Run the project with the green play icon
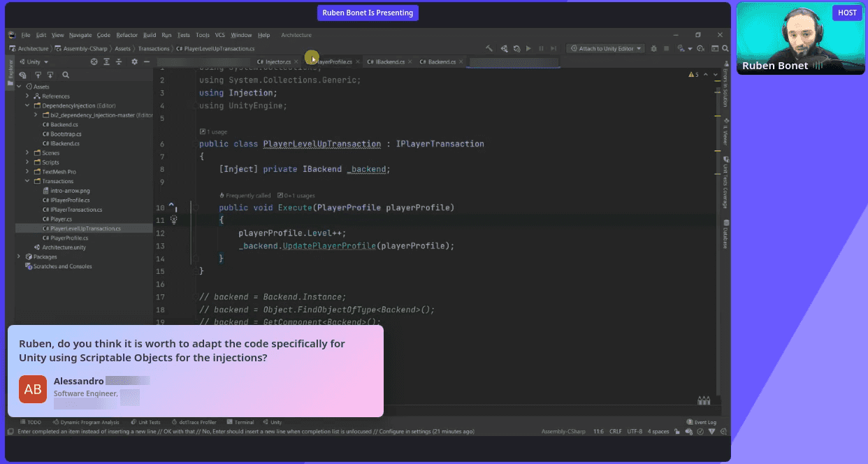Screen dimensions: 868x464 (x=528, y=48)
